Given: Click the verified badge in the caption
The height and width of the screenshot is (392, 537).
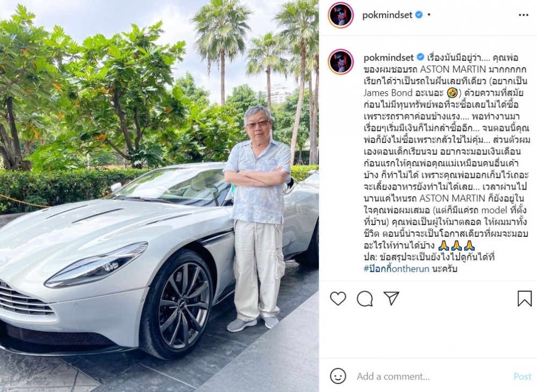Looking at the screenshot, I should click(420, 57).
